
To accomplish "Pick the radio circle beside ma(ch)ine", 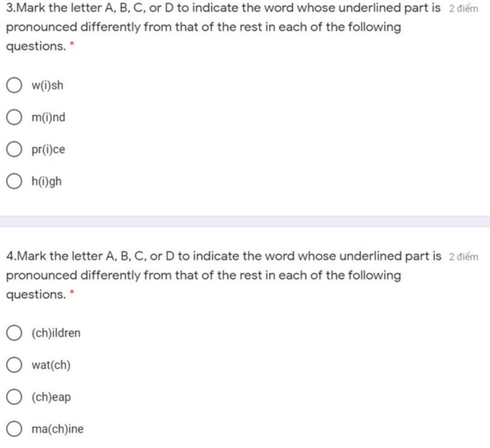I will pos(14,429).
